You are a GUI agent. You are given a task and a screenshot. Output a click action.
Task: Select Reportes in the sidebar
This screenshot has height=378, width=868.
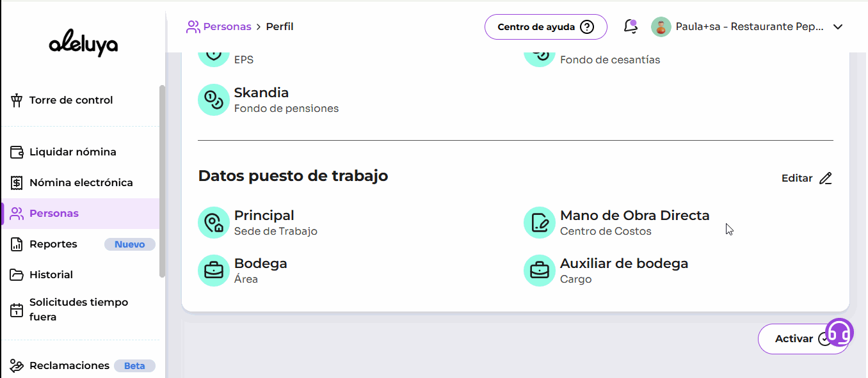coord(53,244)
